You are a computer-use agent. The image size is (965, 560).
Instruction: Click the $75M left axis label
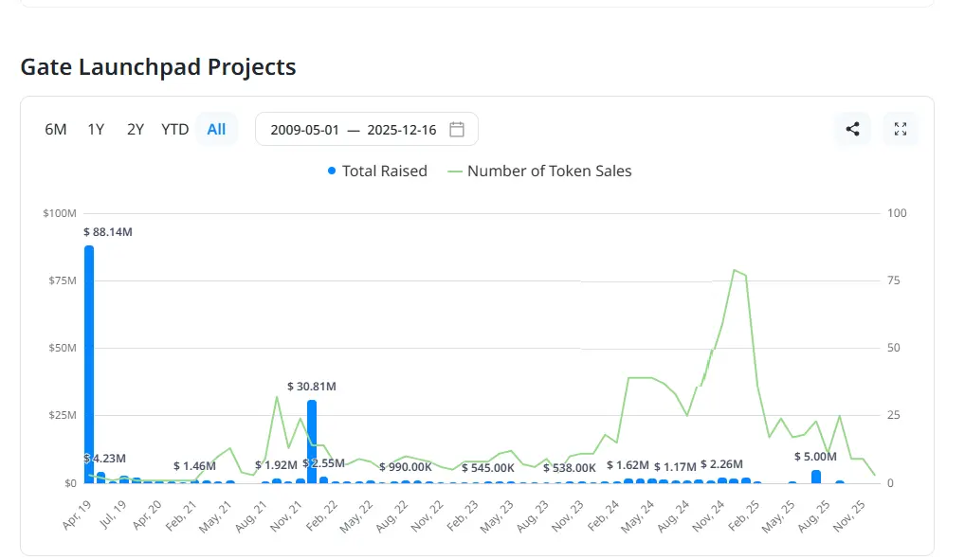[x=63, y=280]
